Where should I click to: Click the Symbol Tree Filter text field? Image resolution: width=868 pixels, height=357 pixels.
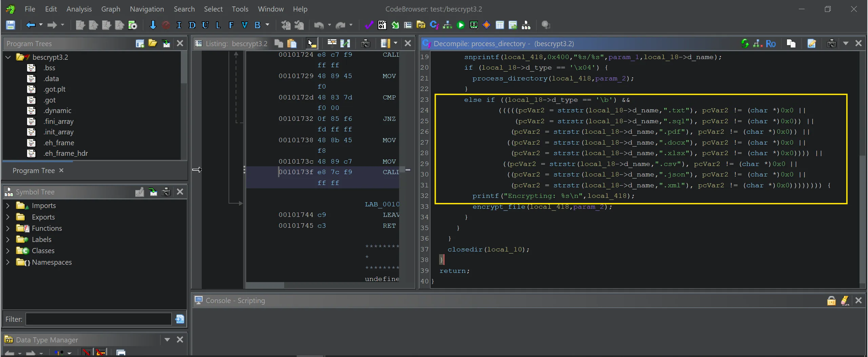[98, 319]
